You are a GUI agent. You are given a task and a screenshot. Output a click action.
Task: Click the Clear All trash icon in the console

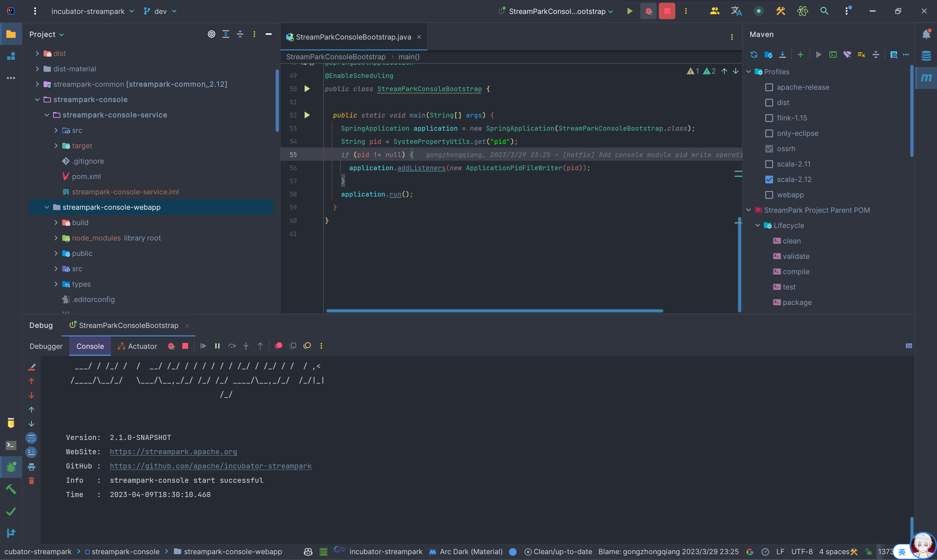pyautogui.click(x=32, y=481)
